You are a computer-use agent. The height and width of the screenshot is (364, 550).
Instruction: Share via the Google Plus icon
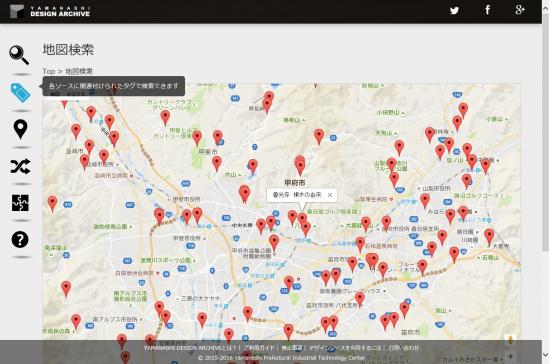pos(520,10)
